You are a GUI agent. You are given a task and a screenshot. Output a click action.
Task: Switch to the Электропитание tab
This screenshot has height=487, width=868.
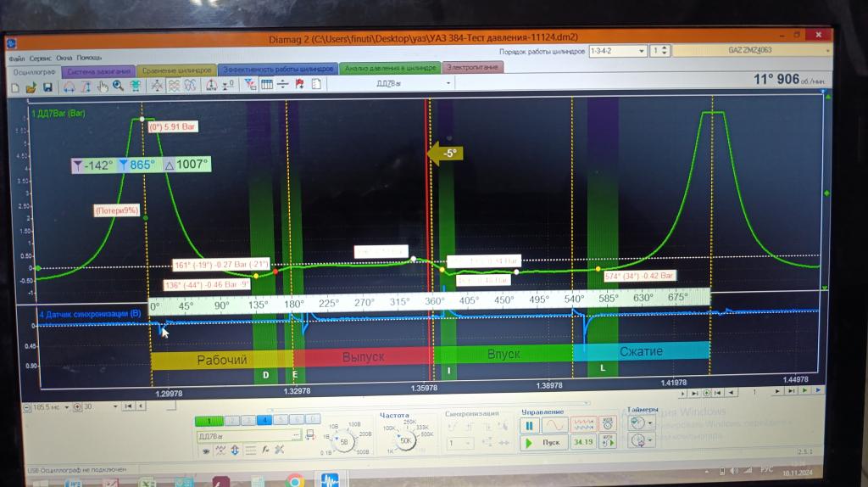click(x=473, y=67)
